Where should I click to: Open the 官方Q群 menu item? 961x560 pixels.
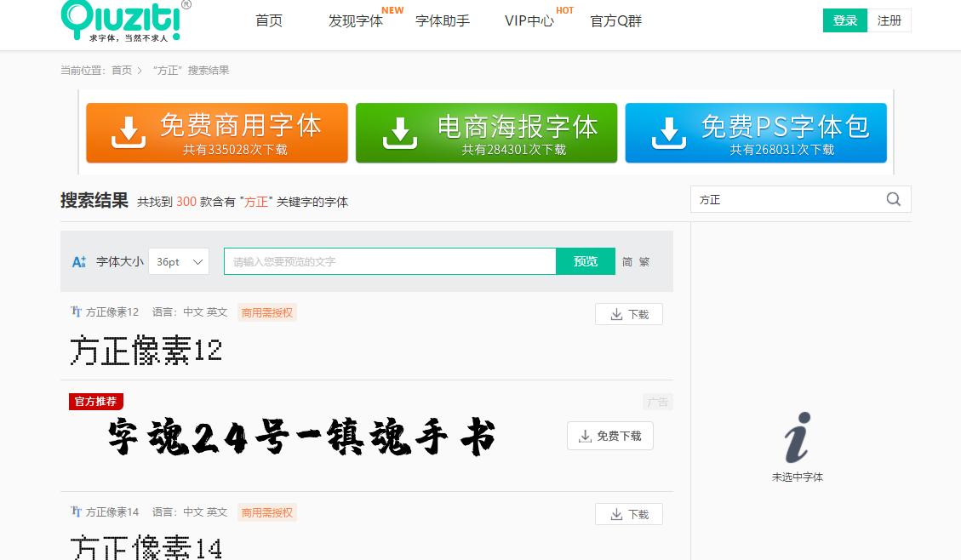pos(615,21)
